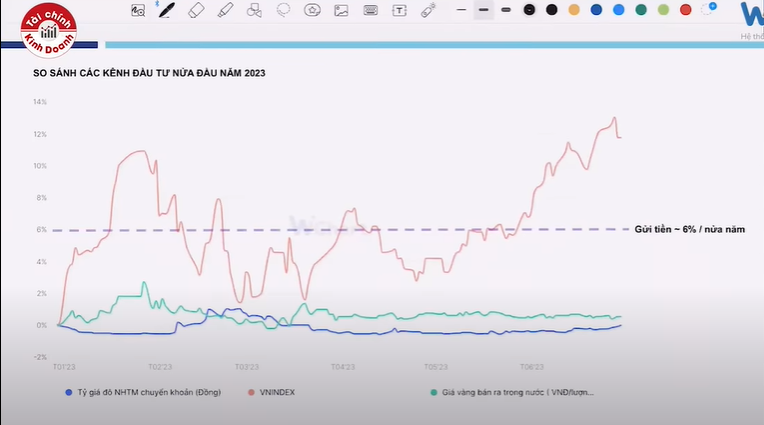Image resolution: width=764 pixels, height=425 pixels.
Task: Click the T01'23 x-axis label
Action: tap(64, 367)
